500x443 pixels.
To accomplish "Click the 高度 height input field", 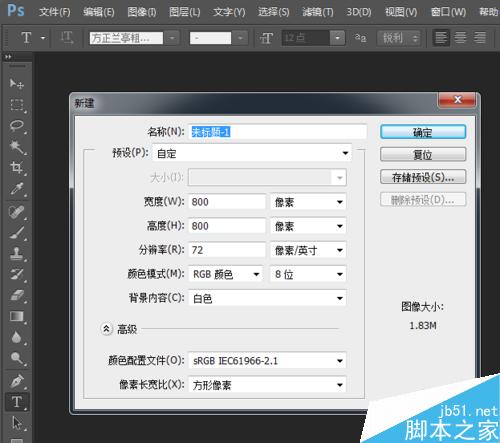I will coord(227,226).
